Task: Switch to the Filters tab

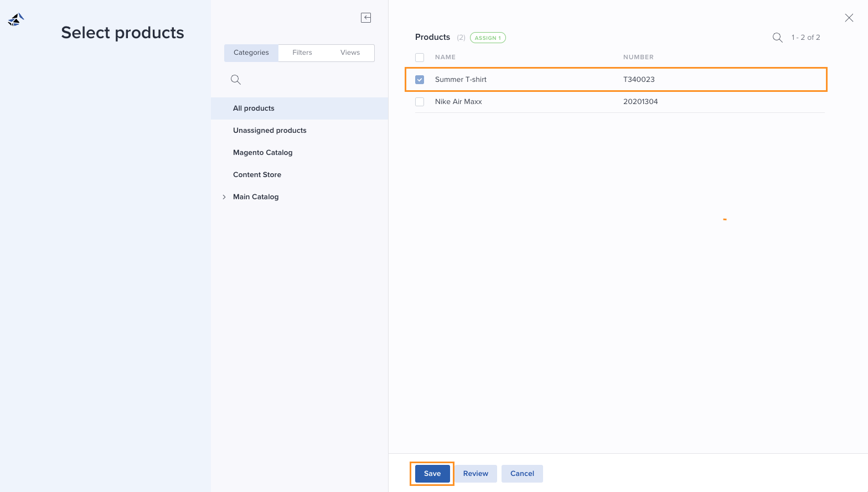Action: point(302,53)
